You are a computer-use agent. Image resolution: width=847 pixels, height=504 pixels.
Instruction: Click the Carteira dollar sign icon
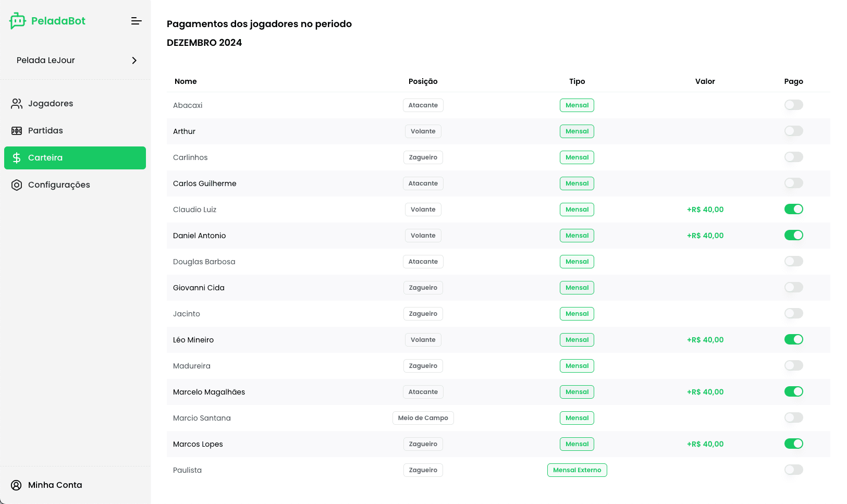17,158
